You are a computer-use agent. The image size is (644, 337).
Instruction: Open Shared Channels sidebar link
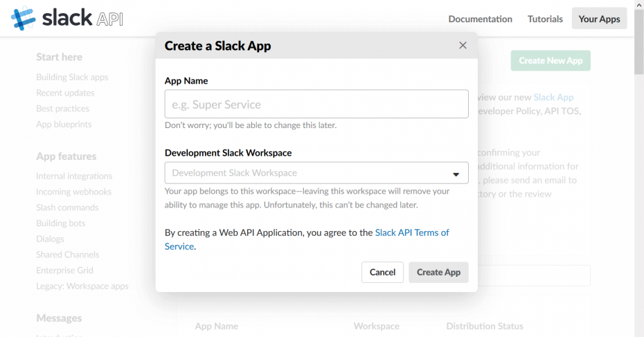pyautogui.click(x=68, y=255)
